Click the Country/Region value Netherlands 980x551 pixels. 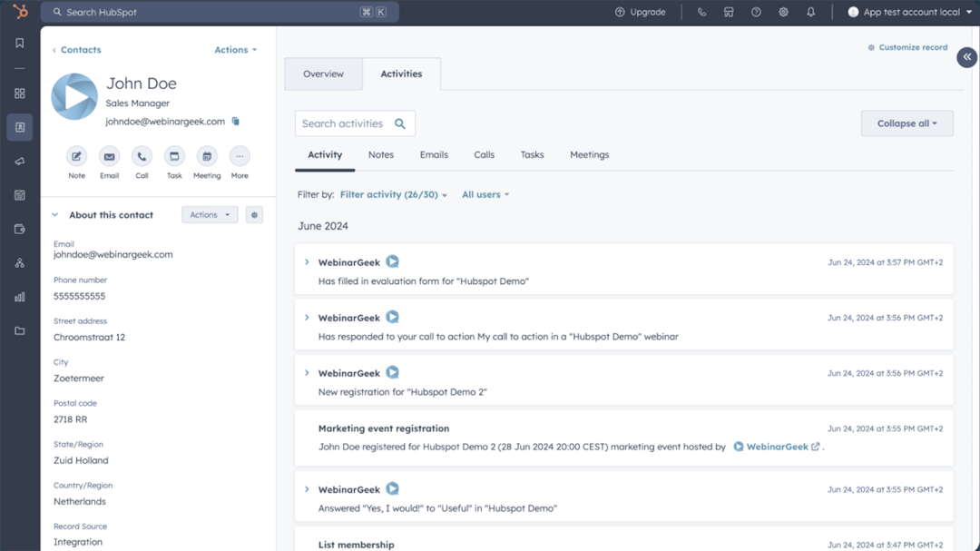tap(79, 502)
